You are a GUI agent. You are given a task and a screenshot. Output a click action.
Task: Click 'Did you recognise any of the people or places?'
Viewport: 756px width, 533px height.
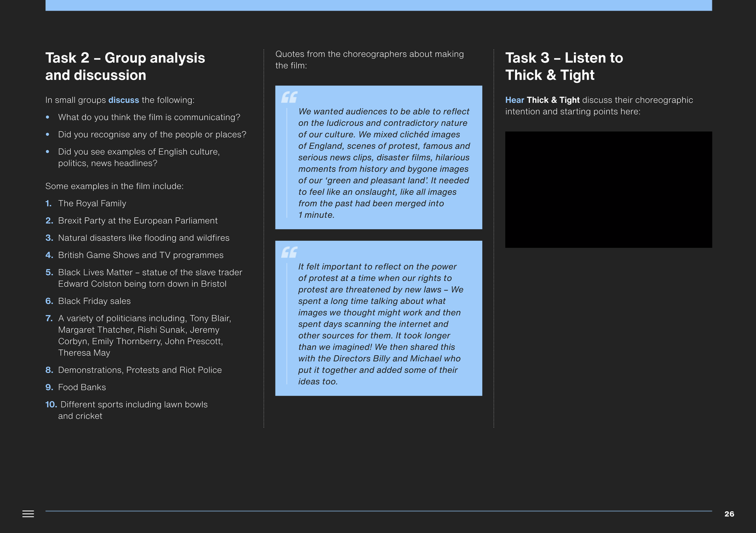(x=152, y=134)
